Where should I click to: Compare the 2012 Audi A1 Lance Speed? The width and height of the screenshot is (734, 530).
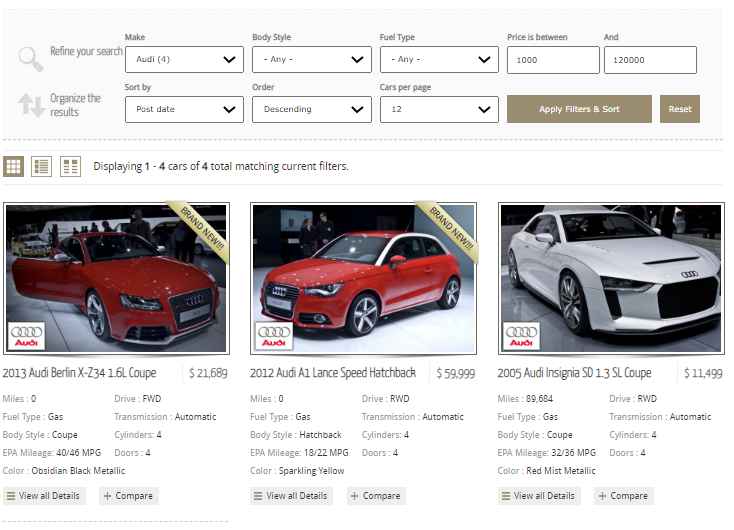376,496
